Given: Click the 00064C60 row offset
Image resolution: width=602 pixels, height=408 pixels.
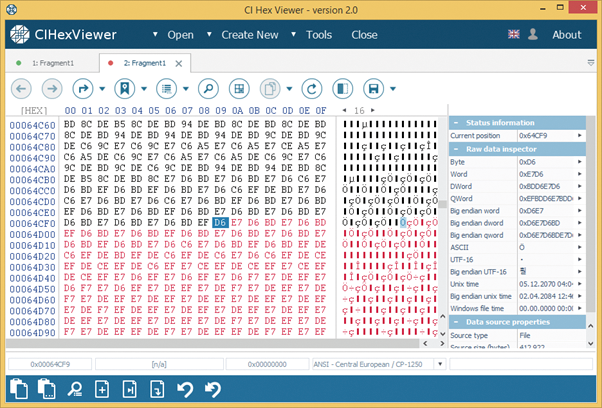Looking at the screenshot, I should click(x=33, y=125).
